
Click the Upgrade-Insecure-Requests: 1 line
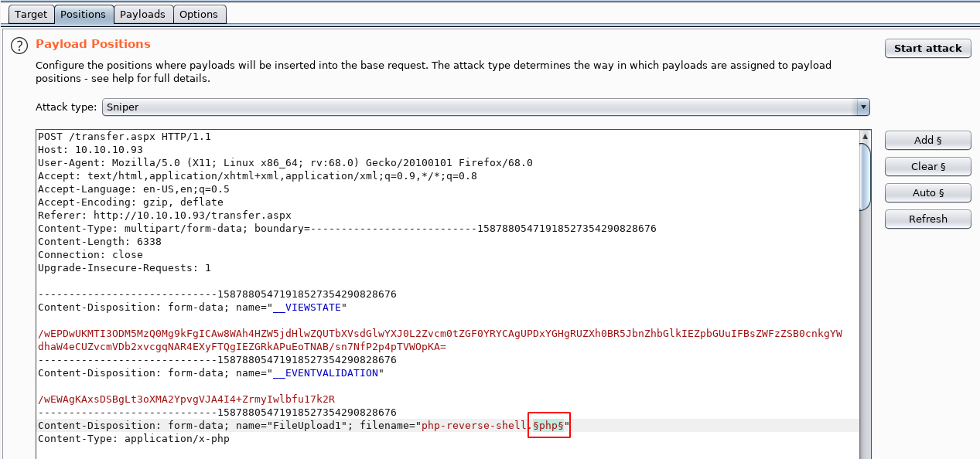click(x=125, y=268)
